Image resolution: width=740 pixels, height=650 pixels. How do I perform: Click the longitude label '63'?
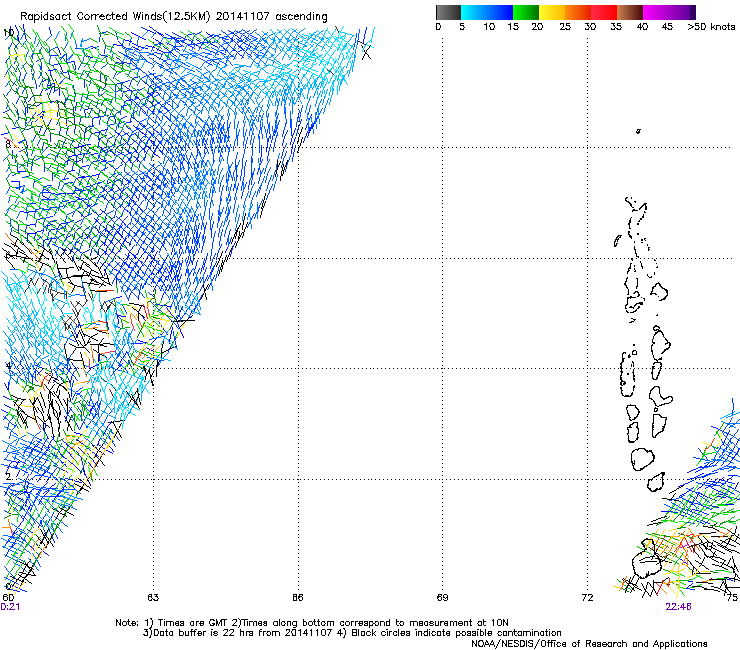pyautogui.click(x=153, y=598)
